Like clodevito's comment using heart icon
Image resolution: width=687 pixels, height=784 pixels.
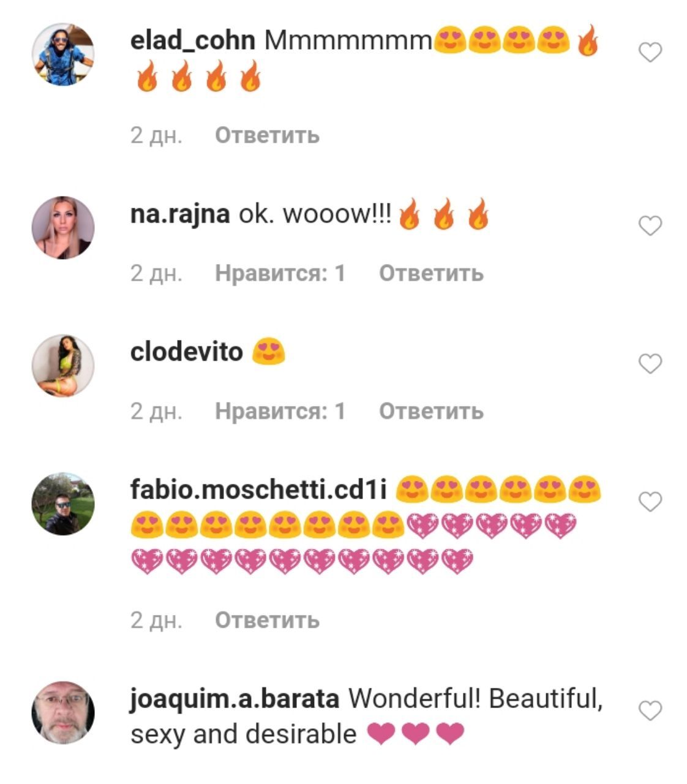(650, 364)
